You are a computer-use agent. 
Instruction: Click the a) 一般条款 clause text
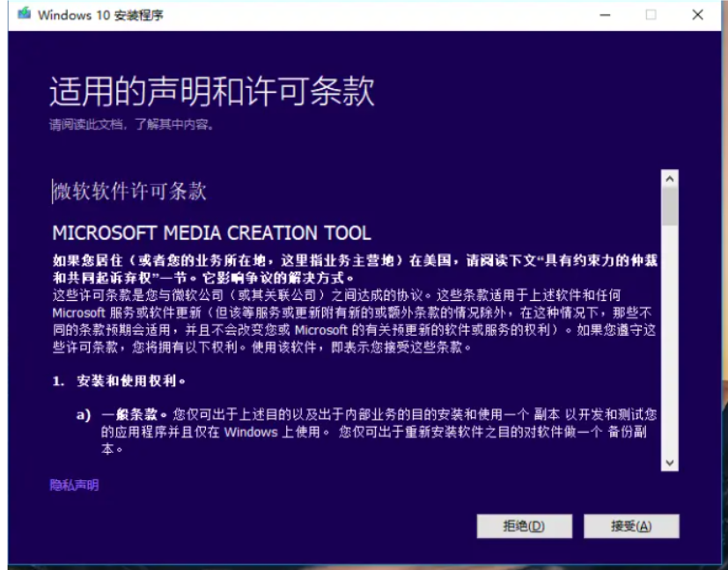coord(379,430)
